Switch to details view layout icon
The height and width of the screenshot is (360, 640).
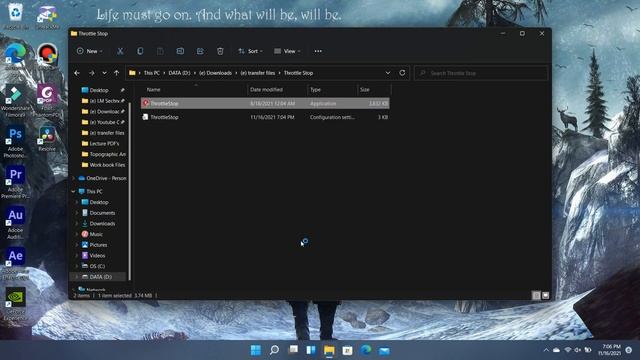tap(536, 296)
